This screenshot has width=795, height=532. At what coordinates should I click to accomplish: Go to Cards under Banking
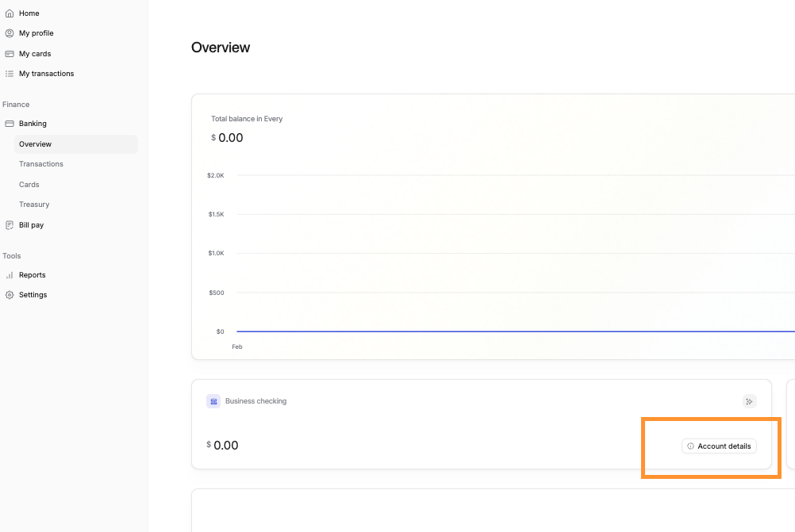click(29, 185)
